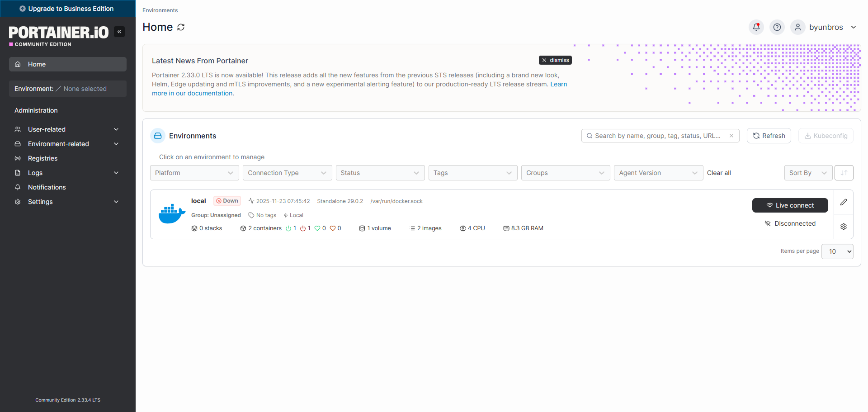Open local environment settings gear icon
Image resolution: width=868 pixels, height=412 pixels.
[x=844, y=227]
